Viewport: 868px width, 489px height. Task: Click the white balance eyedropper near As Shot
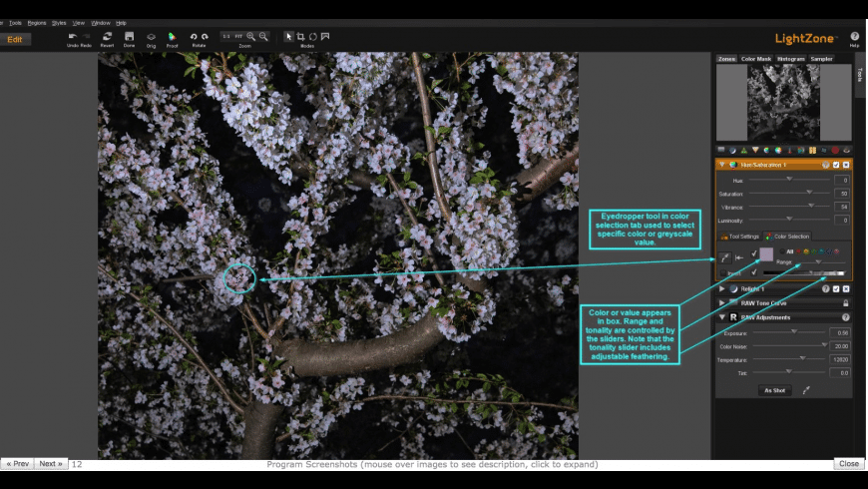(x=805, y=390)
